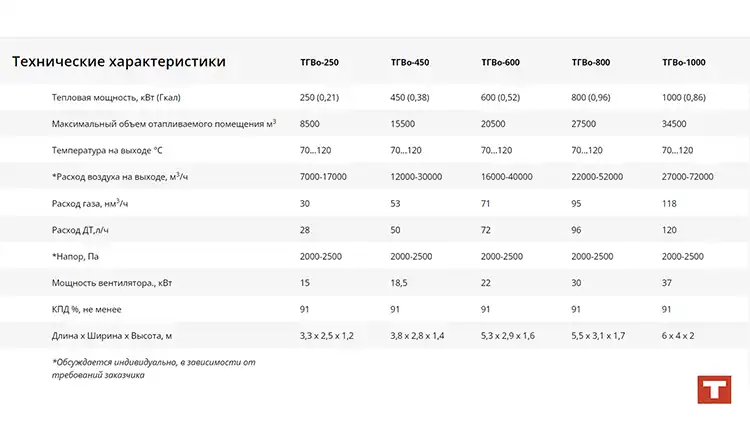The width and height of the screenshot is (750, 422).
Task: Select the ТГВо-450 column header
Action: 410,63
